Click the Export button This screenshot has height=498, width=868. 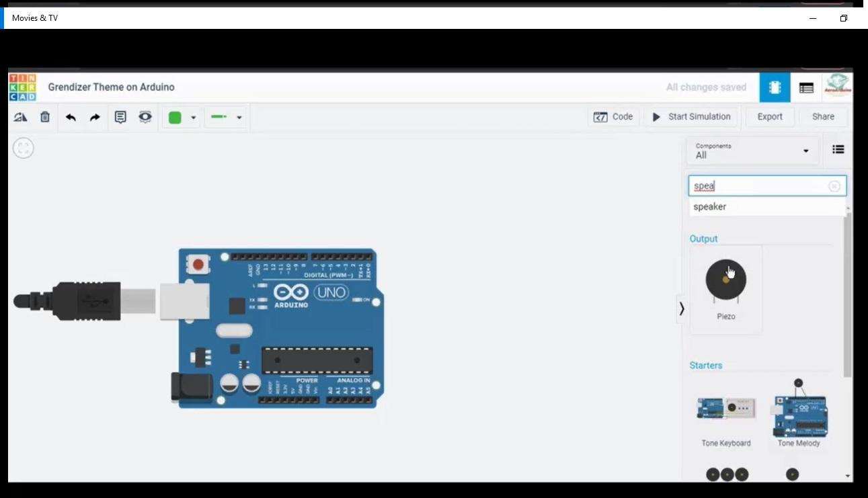click(770, 117)
